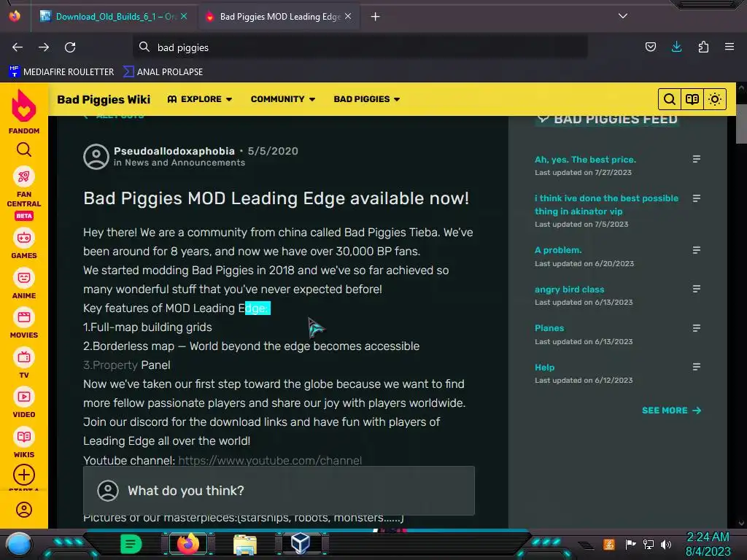Expand the list all tabs chevron

coord(623,16)
